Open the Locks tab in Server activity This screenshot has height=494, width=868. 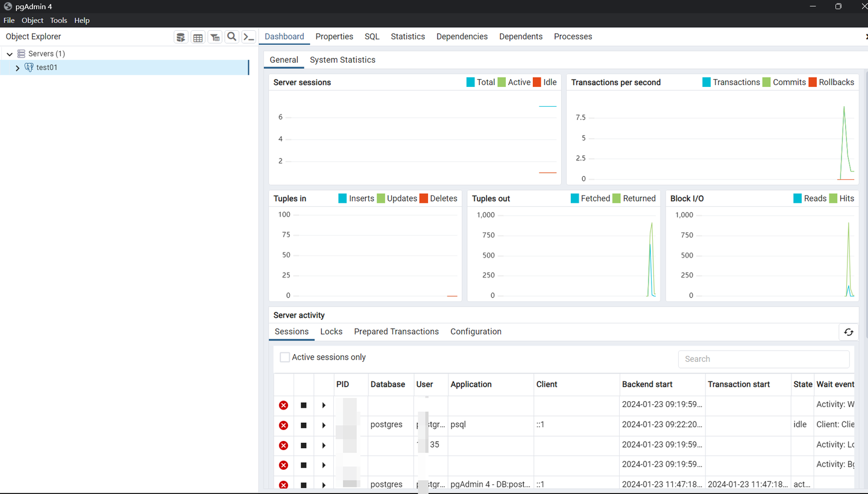coord(331,331)
